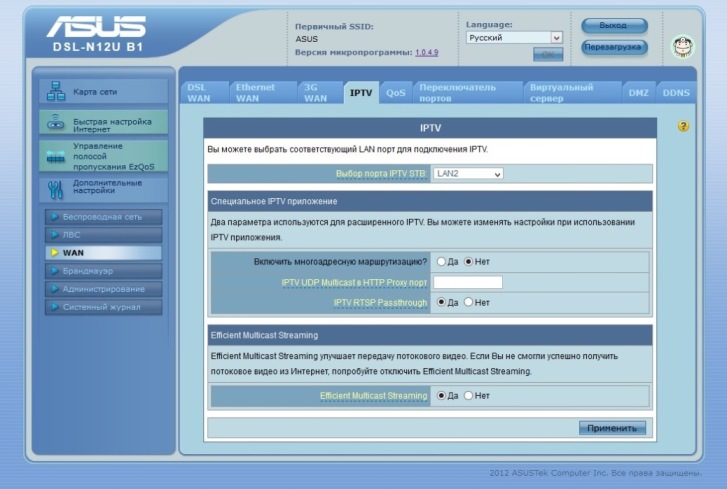Switch to the QoS tab
Viewport: 727px width, 489px height.
click(x=395, y=93)
